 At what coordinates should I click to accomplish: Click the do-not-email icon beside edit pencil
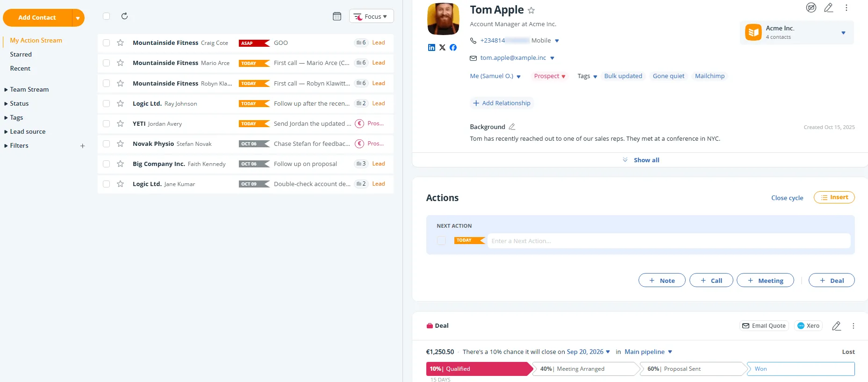coord(811,7)
